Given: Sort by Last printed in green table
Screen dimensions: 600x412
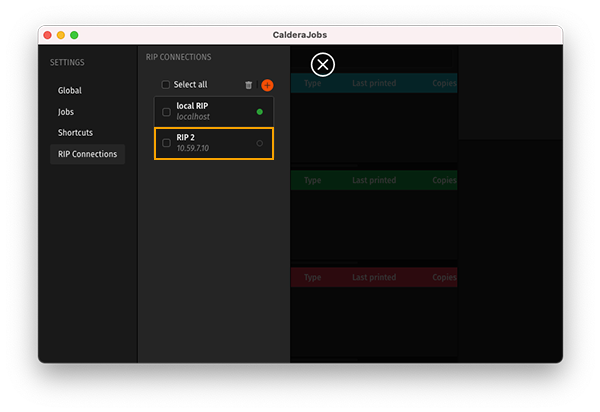Looking at the screenshot, I should click(374, 181).
